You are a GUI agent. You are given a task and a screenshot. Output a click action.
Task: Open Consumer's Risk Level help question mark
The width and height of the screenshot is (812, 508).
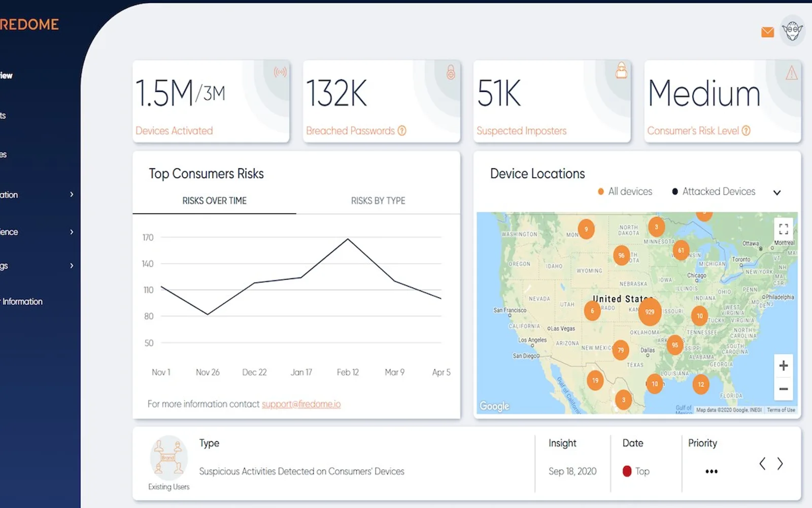tap(746, 131)
